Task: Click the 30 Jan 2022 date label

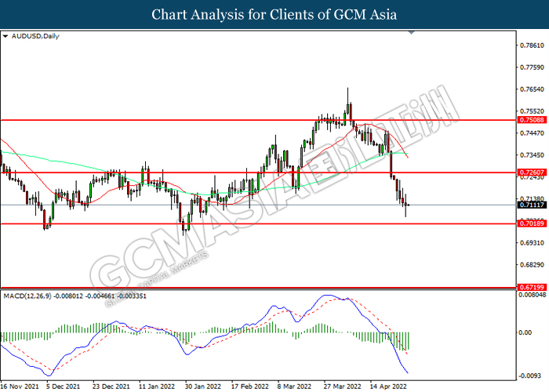Action: [203, 387]
